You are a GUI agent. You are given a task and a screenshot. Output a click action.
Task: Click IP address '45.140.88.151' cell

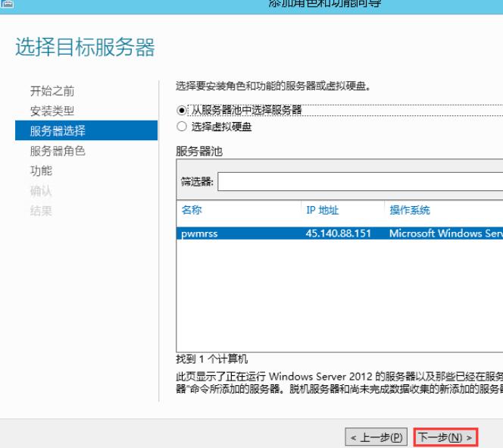coord(338,233)
